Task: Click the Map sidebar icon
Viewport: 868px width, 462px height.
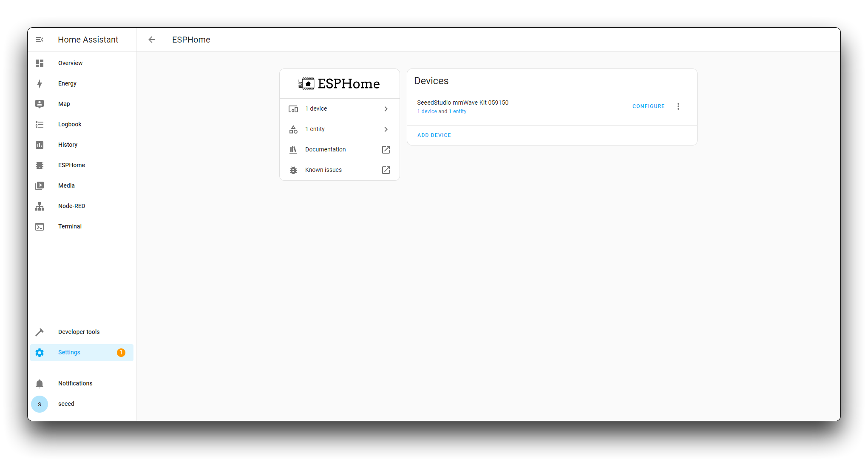Action: 39,103
